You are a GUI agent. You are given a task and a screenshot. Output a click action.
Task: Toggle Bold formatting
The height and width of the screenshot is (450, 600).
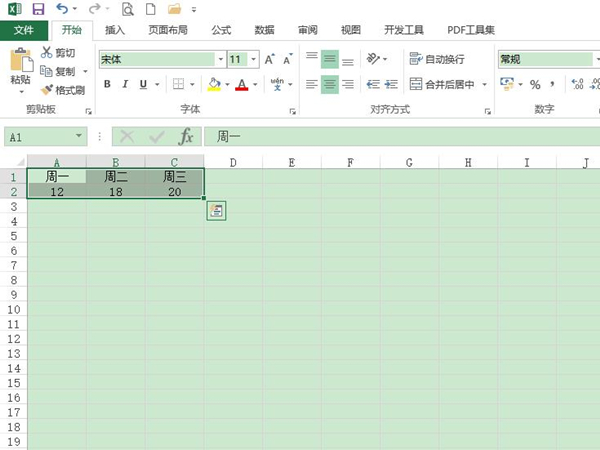tap(107, 84)
